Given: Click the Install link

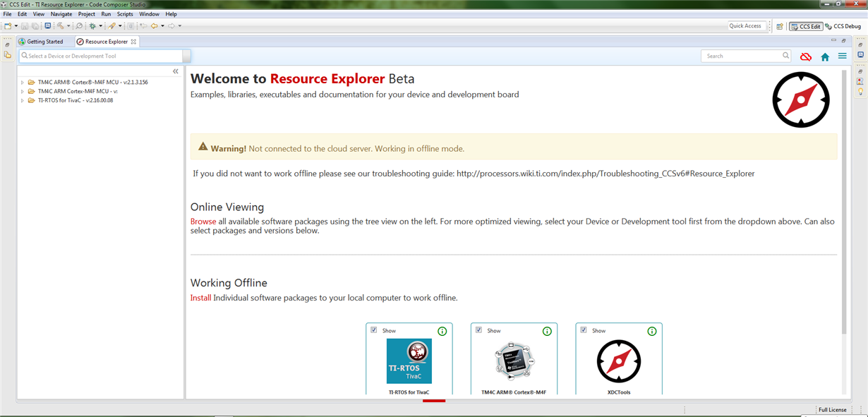Looking at the screenshot, I should (200, 298).
